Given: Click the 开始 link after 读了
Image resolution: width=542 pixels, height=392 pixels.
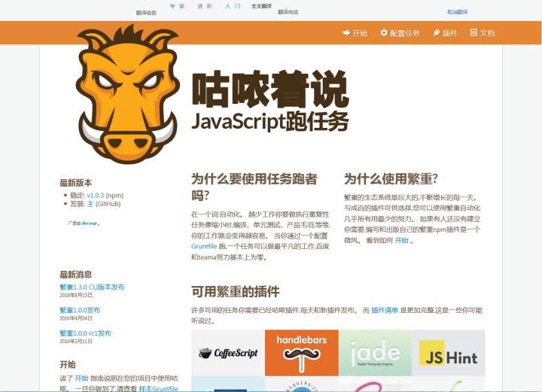Looking at the screenshot, I should point(81,378).
